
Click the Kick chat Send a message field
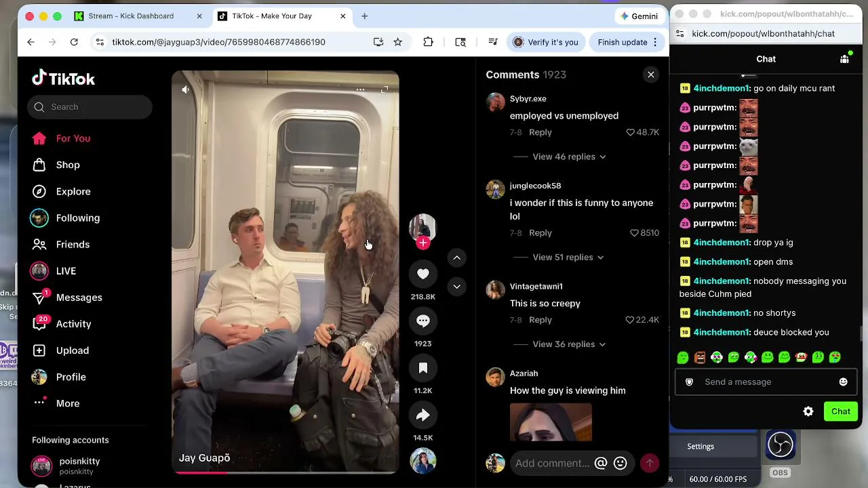point(766,382)
